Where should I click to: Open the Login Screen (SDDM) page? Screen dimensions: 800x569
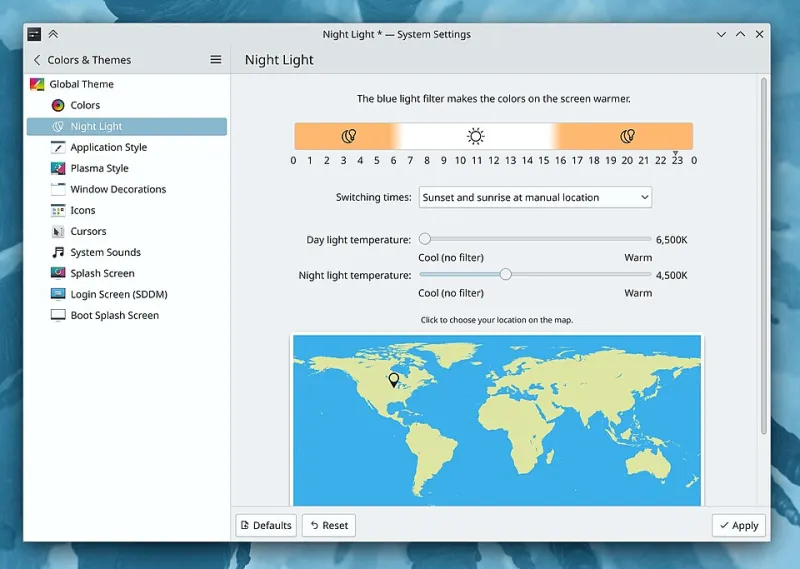127,294
